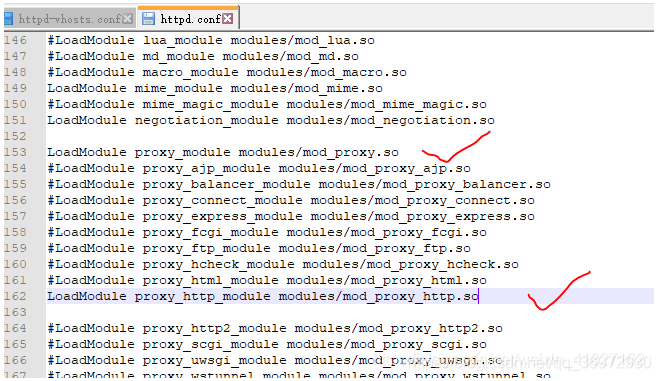
Task: Click the proxy_ajp_module line
Action: point(259,169)
